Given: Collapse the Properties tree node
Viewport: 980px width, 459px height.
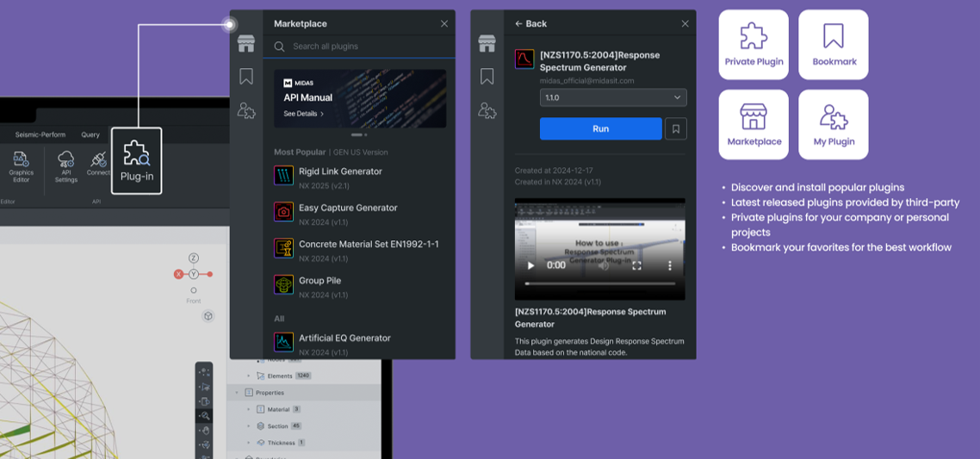Looking at the screenshot, I should (238, 393).
